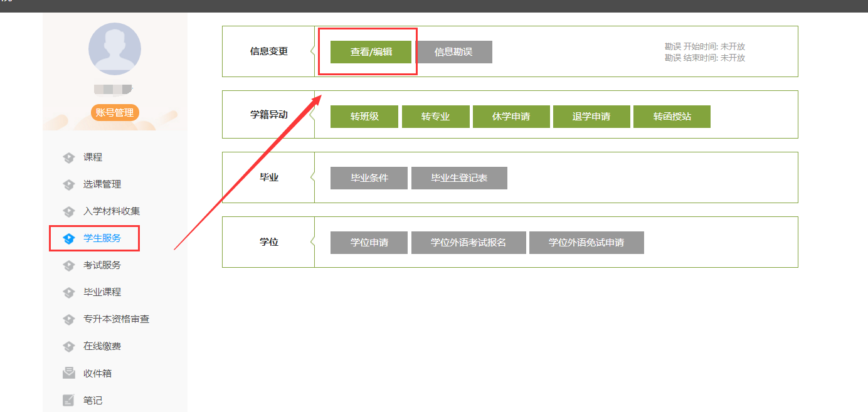Go to 在线缴费 in the sidebar
This screenshot has width=868, height=412.
[x=102, y=346]
